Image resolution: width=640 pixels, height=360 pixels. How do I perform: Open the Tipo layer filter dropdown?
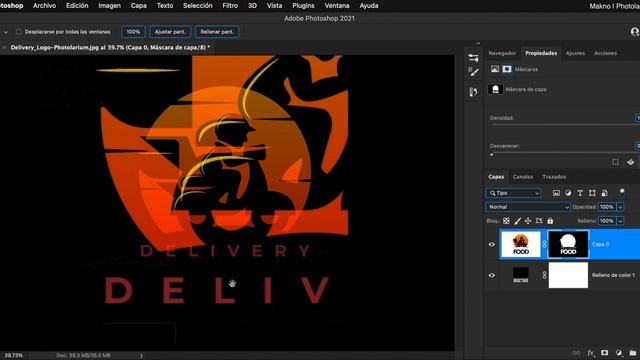point(513,193)
